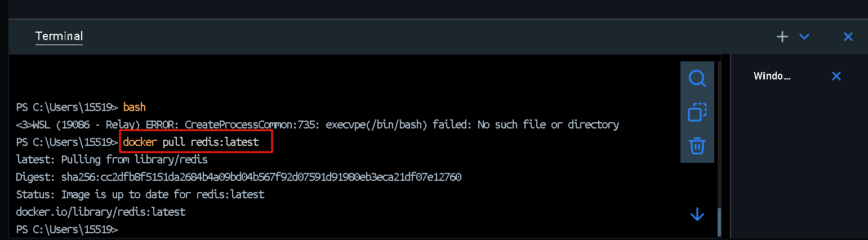Click the docker pull redis:latest command

pyautogui.click(x=191, y=142)
